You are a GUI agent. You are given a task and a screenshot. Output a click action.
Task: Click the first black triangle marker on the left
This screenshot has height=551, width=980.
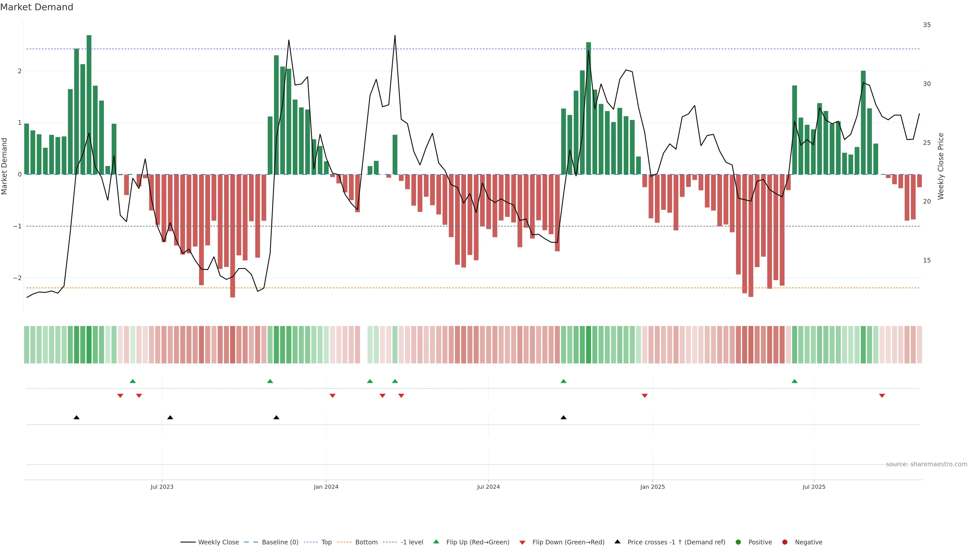click(x=77, y=418)
